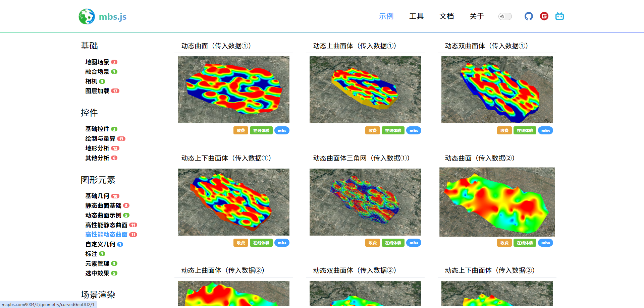Open the 文档 menu item
Screen dimensions: 644x308
pyautogui.click(x=446, y=16)
